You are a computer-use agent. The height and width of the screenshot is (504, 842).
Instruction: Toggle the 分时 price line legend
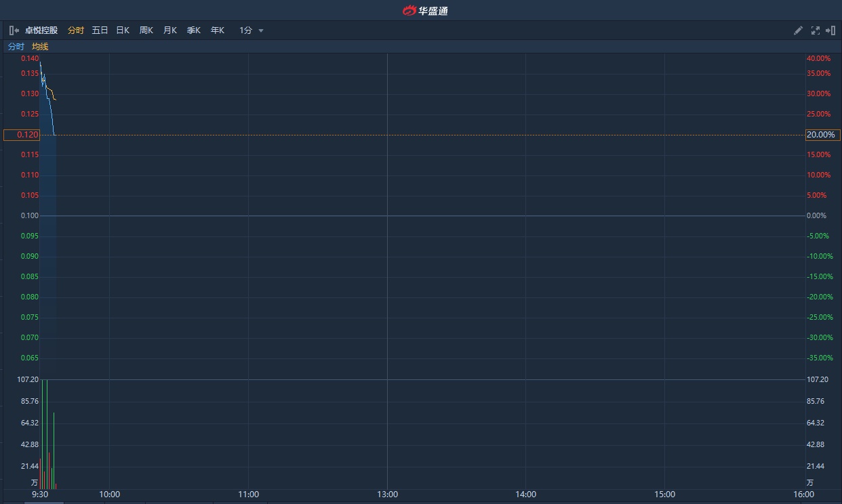tap(16, 47)
